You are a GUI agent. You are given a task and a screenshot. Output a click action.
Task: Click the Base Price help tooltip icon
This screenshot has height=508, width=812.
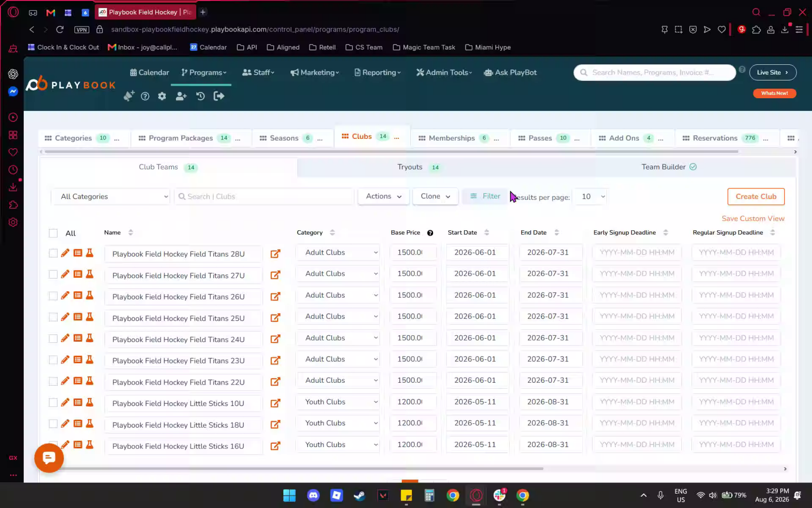430,233
